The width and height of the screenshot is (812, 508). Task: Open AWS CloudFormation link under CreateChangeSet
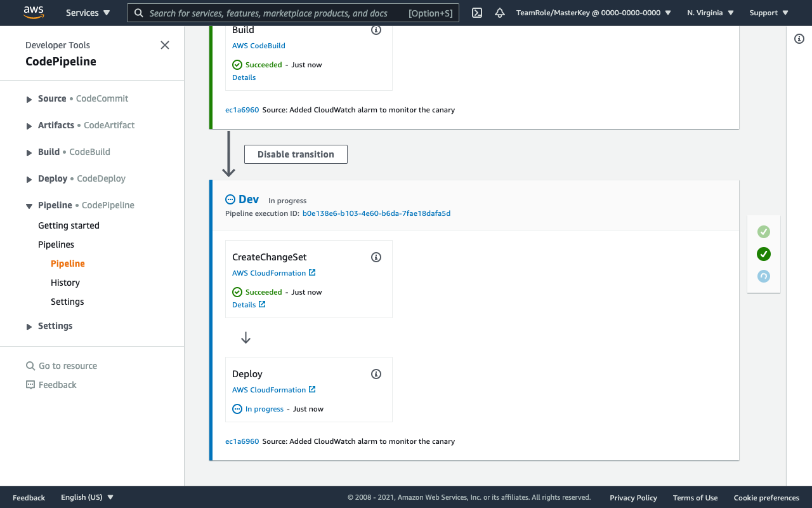coord(269,273)
